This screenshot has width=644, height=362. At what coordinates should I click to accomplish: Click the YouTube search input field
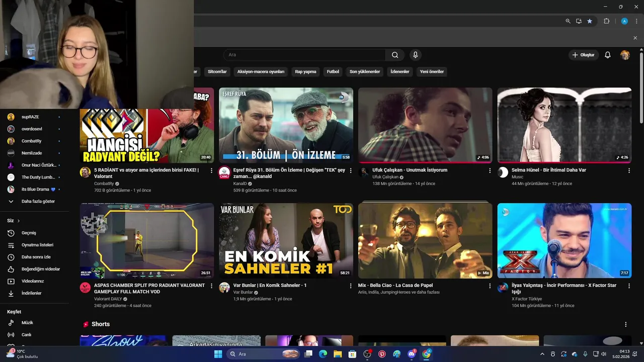coord(304,55)
